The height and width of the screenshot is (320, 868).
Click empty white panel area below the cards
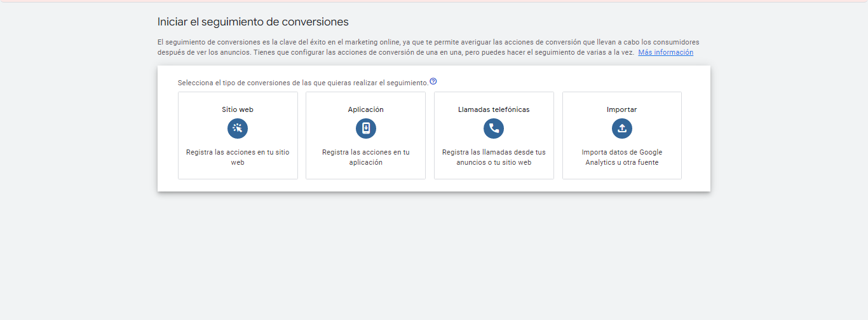434,185
